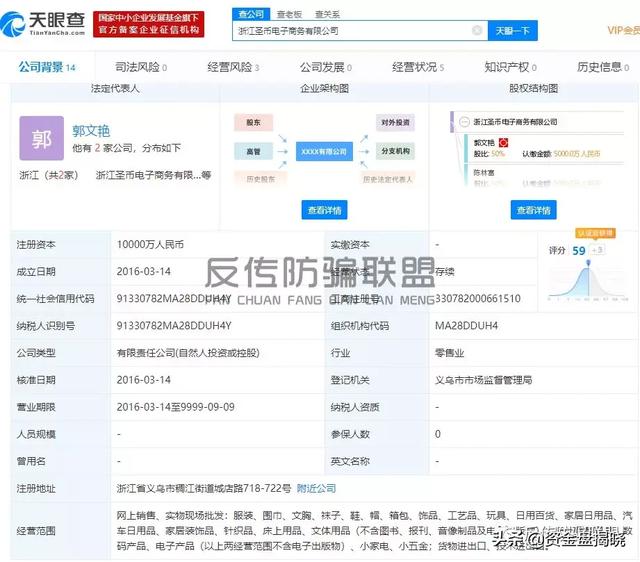Click the XXXX有限公司 center box
The height and width of the screenshot is (562, 640).
click(324, 151)
